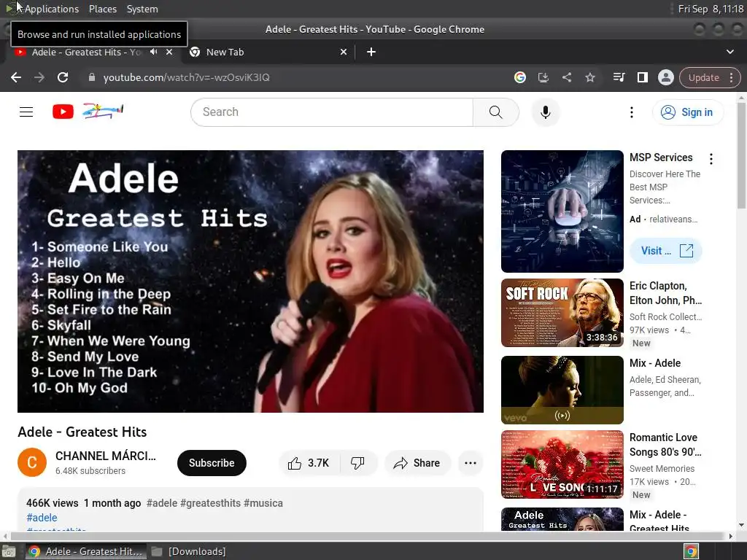Open the CHANNEL MÁRCI... channel name
The image size is (747, 560).
(x=105, y=456)
